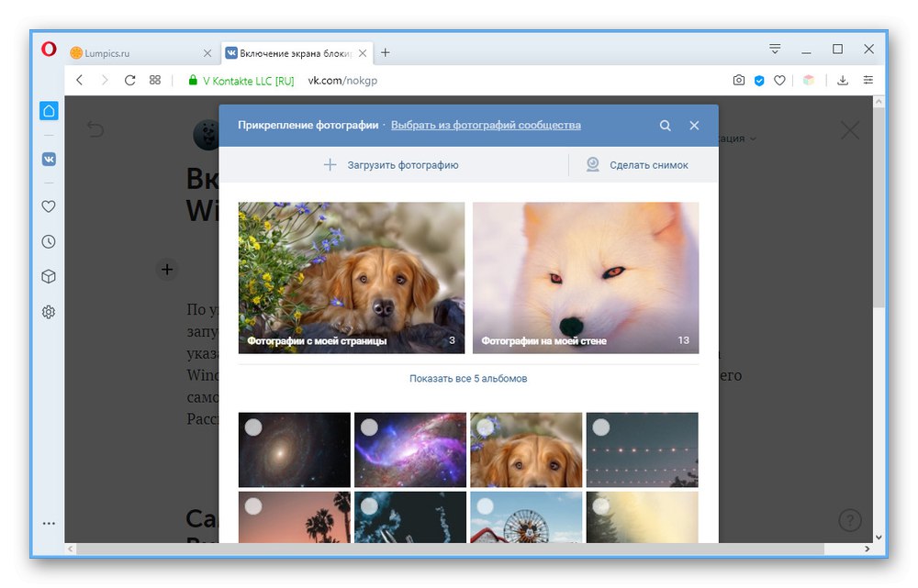
Task: Take a snapshot with the camera icon
Action: 739,80
